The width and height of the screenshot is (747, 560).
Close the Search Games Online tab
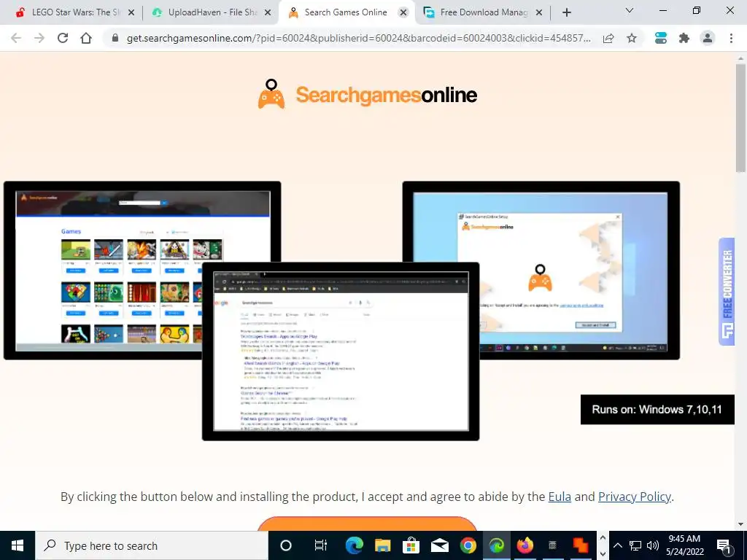[403, 12]
